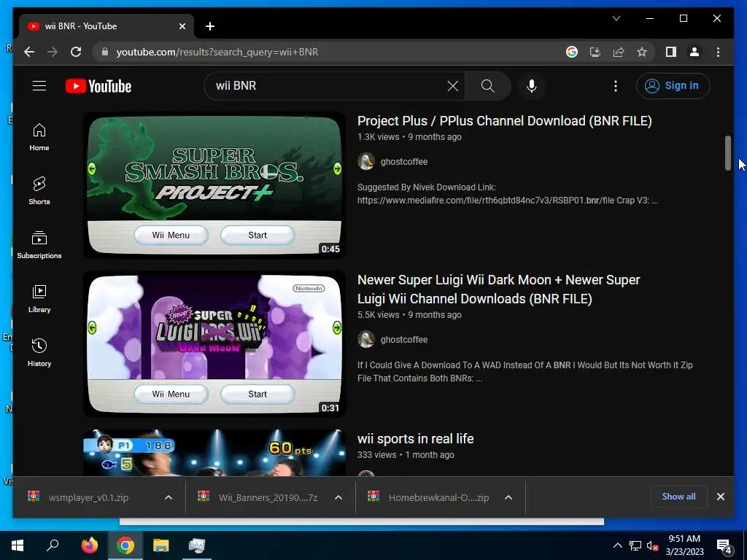Run the search with the magnifier button

tap(487, 86)
